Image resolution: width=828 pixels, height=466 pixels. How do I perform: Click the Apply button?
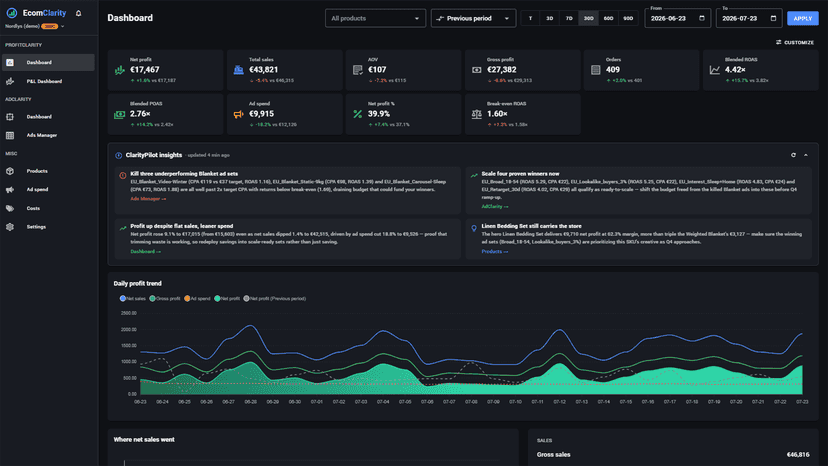pyautogui.click(x=803, y=18)
